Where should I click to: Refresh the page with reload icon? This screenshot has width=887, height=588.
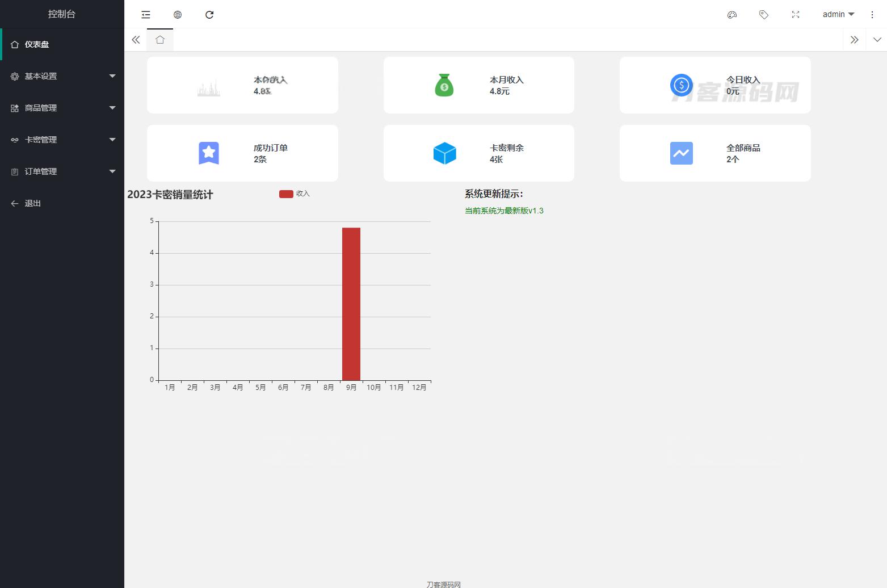click(209, 15)
